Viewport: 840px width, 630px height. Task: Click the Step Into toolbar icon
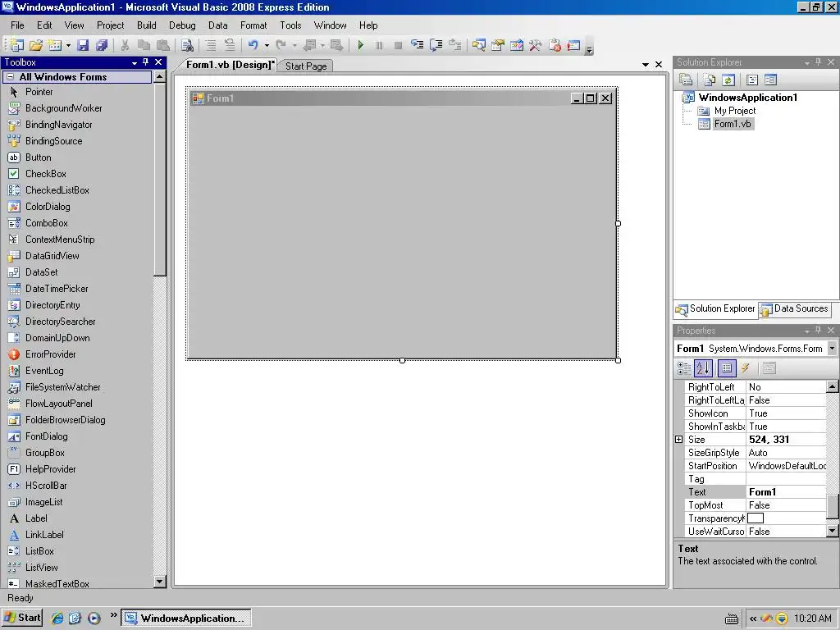[x=418, y=46]
